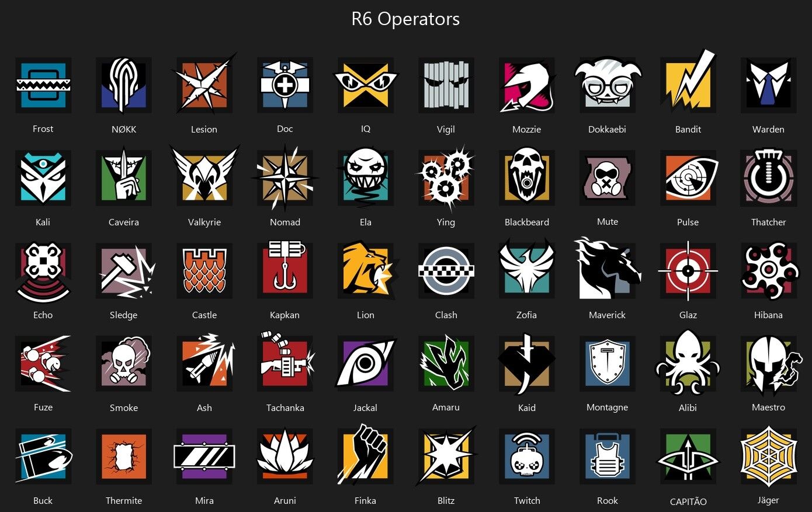The width and height of the screenshot is (812, 512).
Task: Click Finka's raised fist icon
Action: (366, 455)
